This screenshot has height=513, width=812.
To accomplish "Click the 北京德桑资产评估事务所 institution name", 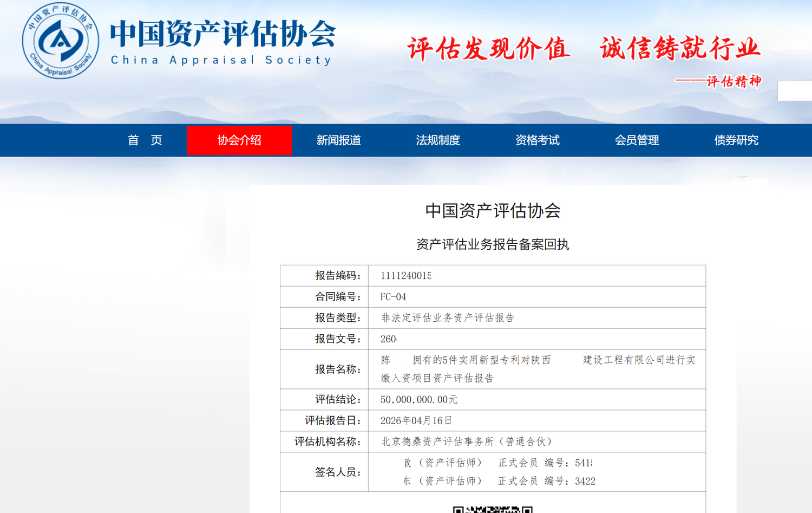I will pyautogui.click(x=466, y=441).
